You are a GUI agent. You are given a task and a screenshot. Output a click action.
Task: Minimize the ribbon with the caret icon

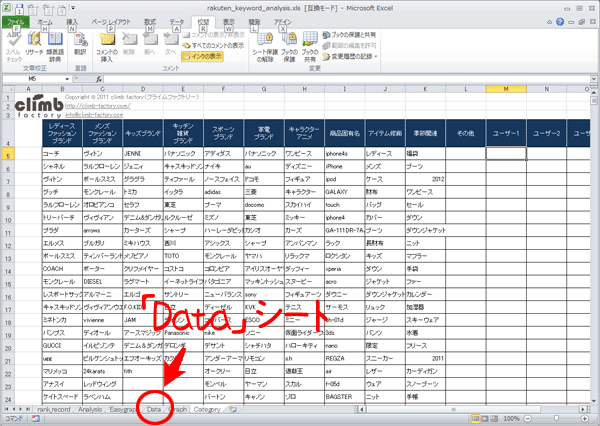coord(549,22)
